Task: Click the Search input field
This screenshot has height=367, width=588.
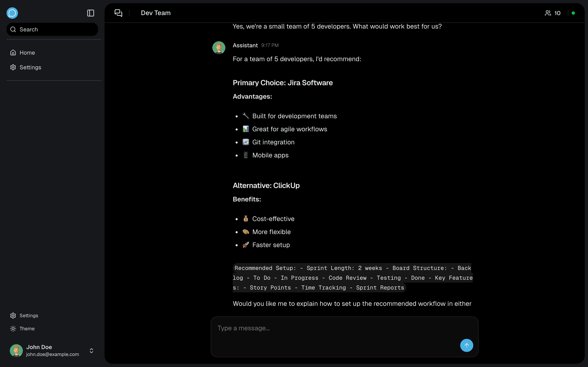Action: coord(56,29)
